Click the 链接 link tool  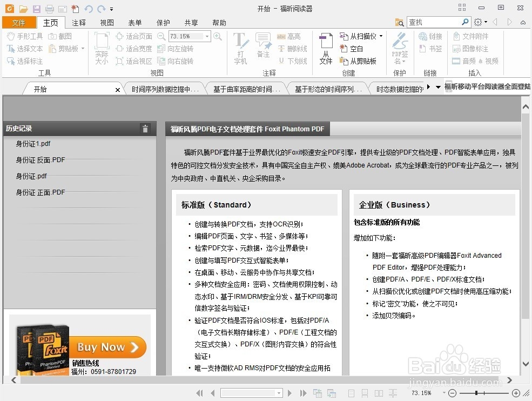coord(430,36)
